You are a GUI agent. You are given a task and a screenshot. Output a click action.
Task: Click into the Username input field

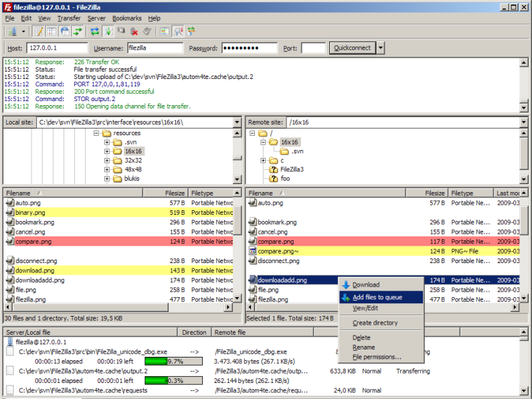(155, 48)
